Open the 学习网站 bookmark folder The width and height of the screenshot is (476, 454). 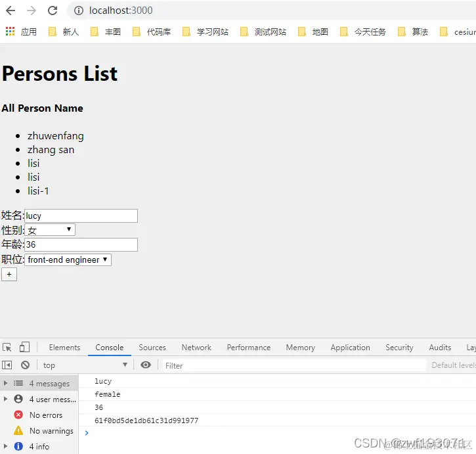(206, 32)
